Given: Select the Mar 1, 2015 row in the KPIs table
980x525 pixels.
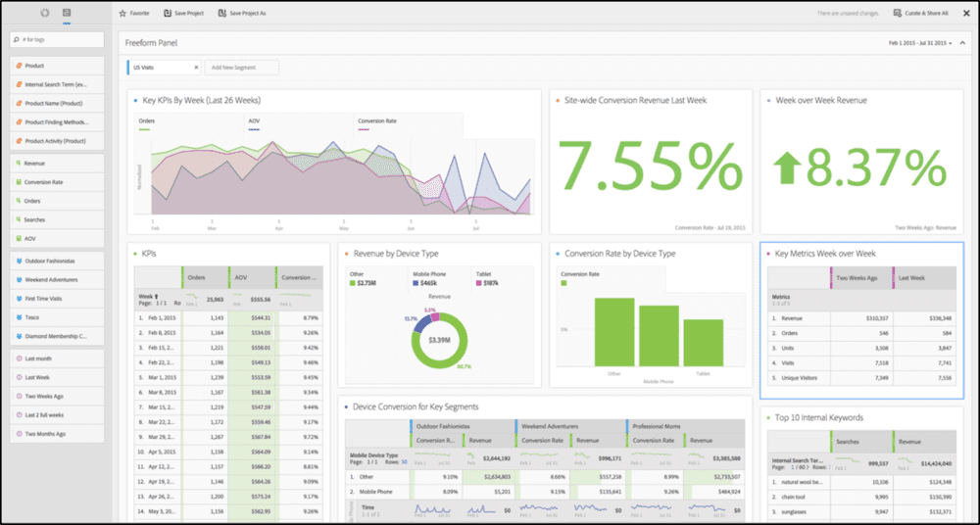Looking at the screenshot, I should click(228, 377).
